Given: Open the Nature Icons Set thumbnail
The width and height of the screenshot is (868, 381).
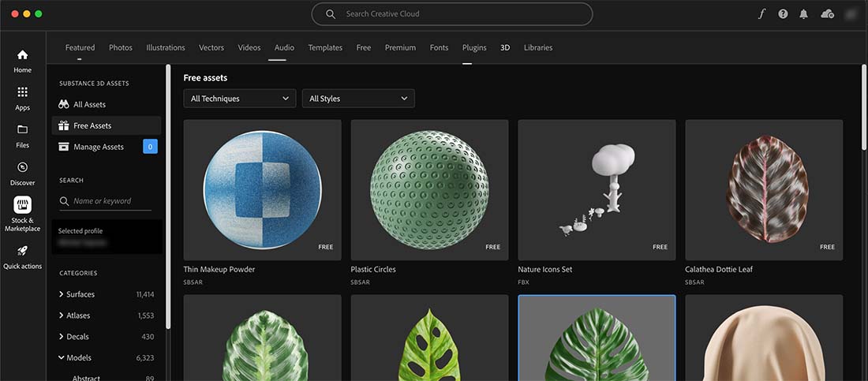Looking at the screenshot, I should pyautogui.click(x=597, y=190).
